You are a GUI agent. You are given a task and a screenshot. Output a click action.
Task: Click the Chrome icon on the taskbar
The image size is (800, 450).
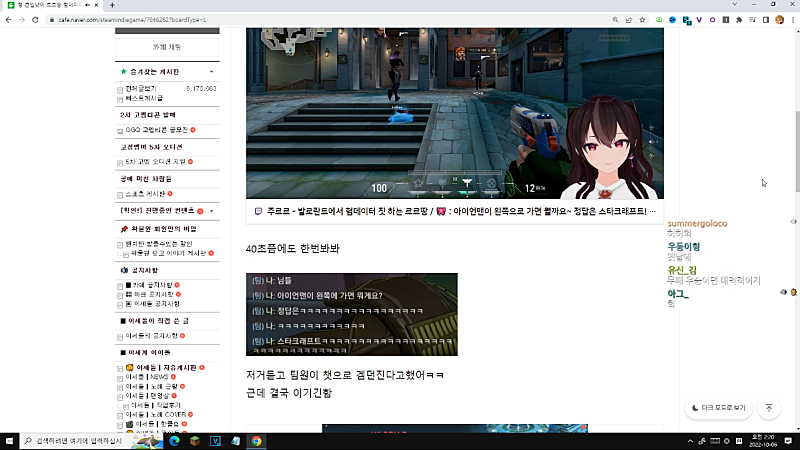click(x=256, y=441)
